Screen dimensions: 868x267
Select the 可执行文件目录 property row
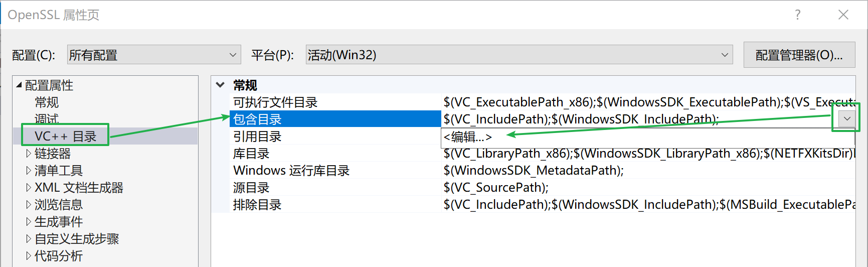[x=275, y=102]
